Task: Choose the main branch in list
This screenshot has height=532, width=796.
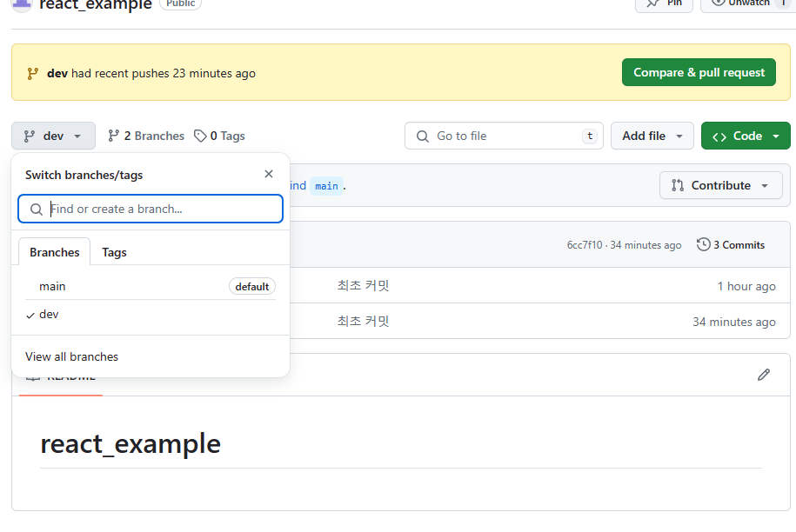Action: pyautogui.click(x=151, y=286)
